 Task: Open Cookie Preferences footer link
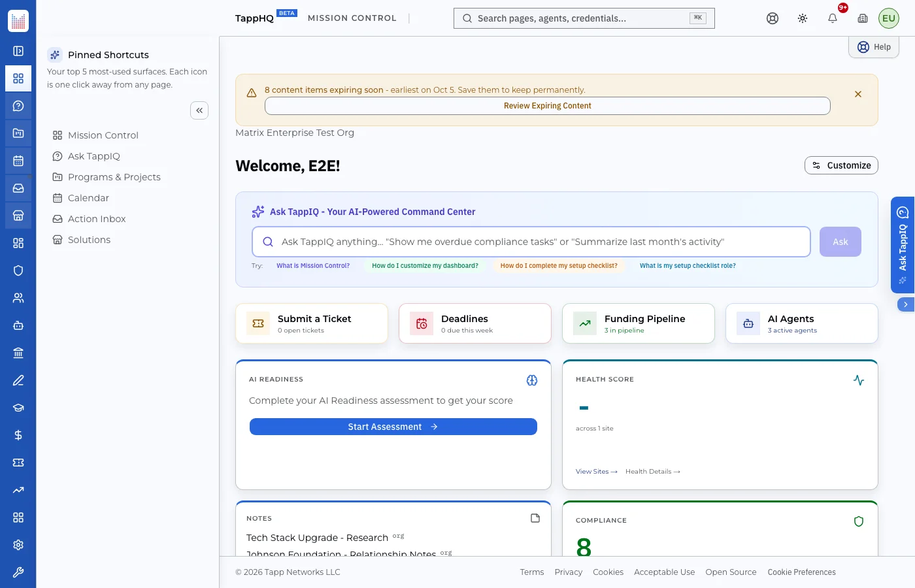point(802,572)
